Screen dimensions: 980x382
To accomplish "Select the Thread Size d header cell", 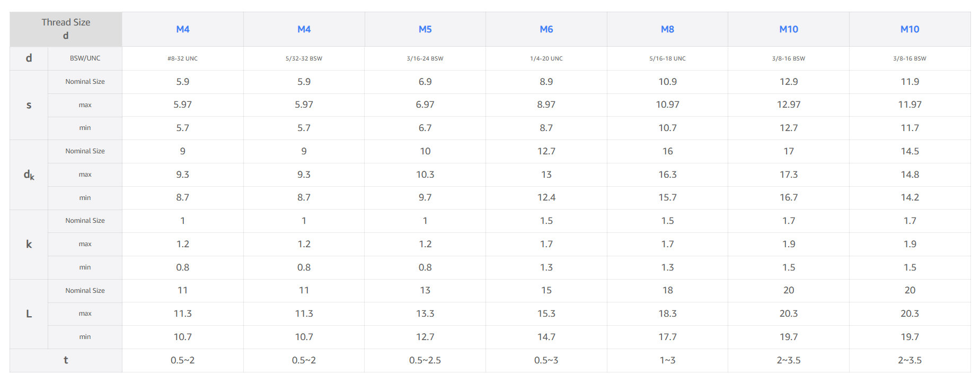I will click(x=66, y=29).
